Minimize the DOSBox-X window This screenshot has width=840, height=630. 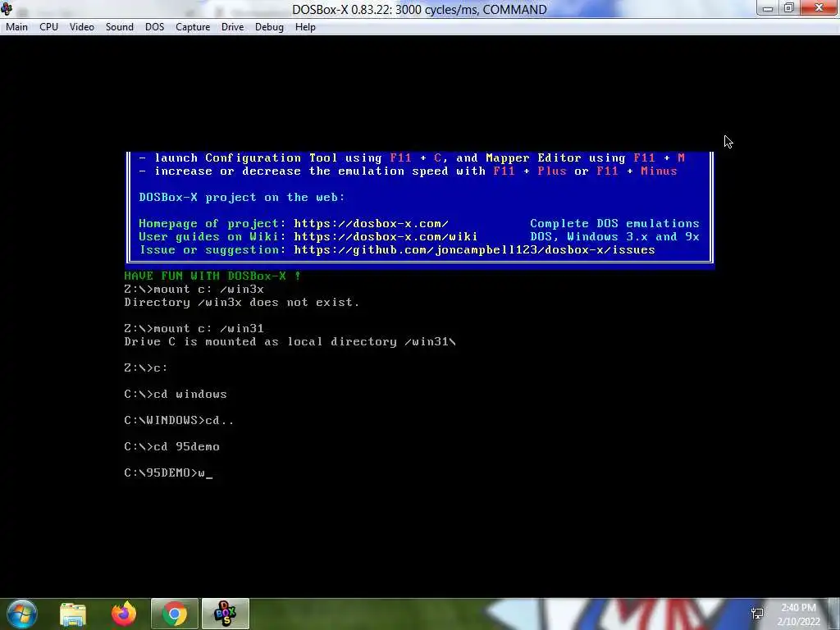pos(768,8)
